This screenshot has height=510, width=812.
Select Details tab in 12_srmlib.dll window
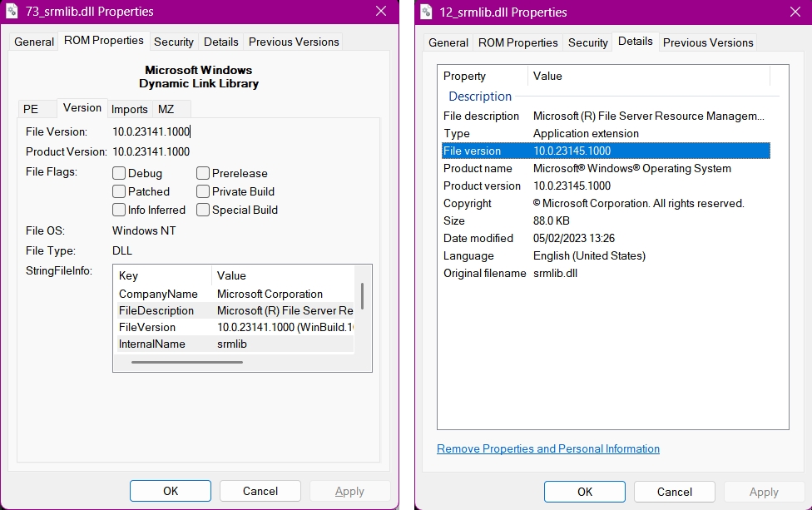tap(636, 42)
